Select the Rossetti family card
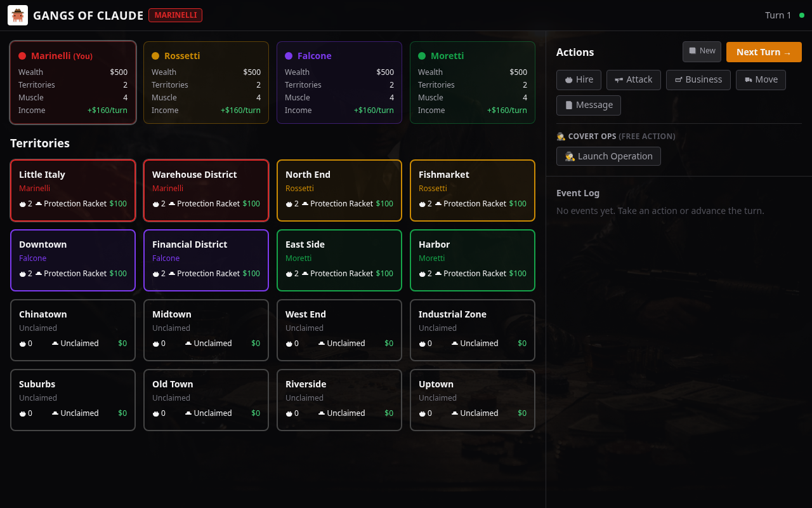This screenshot has height=508, width=812. coord(206,83)
